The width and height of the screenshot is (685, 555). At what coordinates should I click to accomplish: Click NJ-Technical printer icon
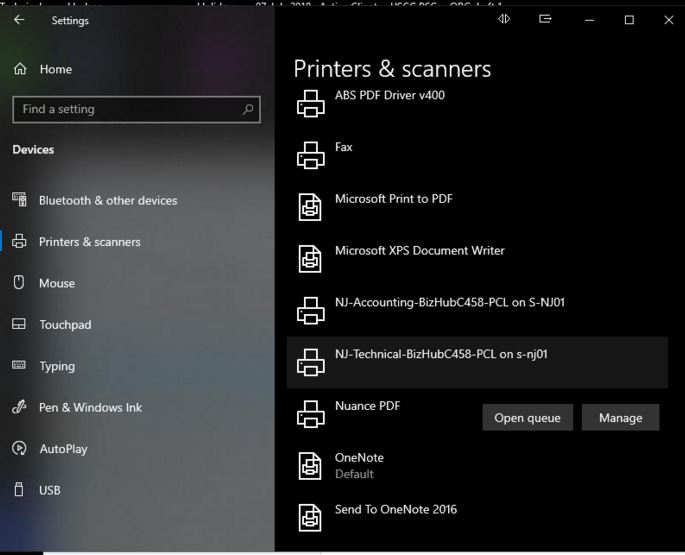tap(311, 362)
